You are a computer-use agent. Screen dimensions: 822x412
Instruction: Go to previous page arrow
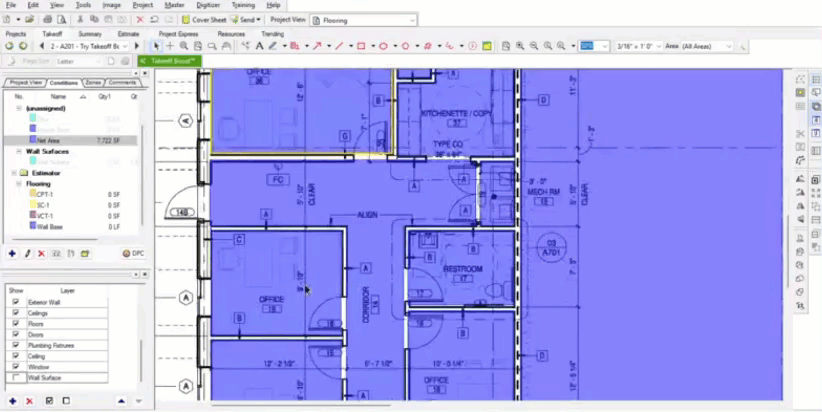41,46
